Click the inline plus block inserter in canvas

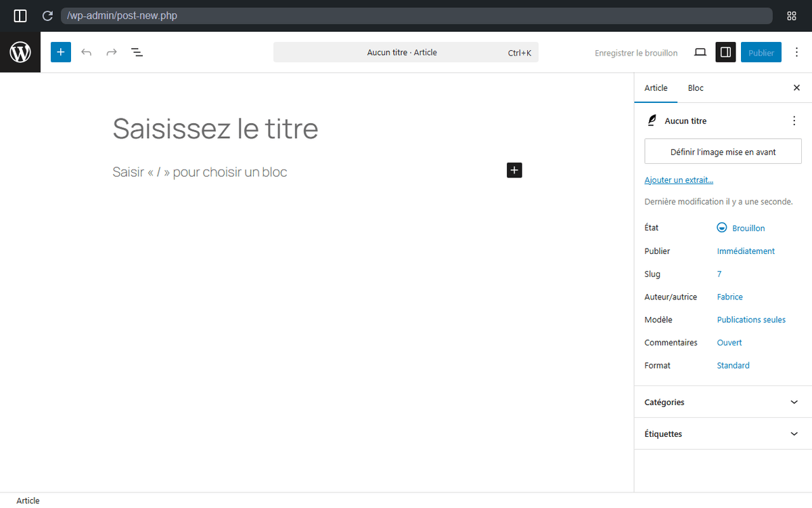(514, 170)
